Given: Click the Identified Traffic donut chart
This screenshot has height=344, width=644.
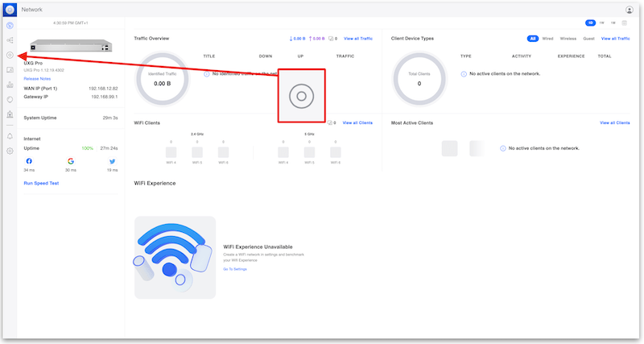Looking at the screenshot, I should point(163,79).
